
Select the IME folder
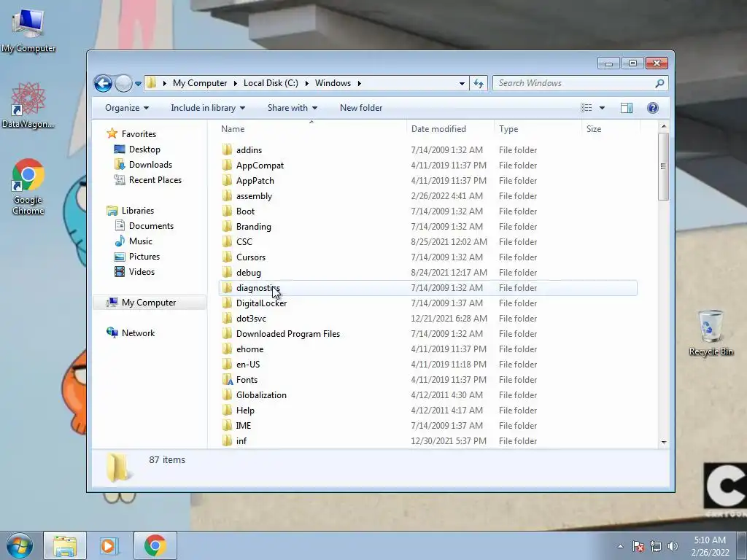(244, 426)
